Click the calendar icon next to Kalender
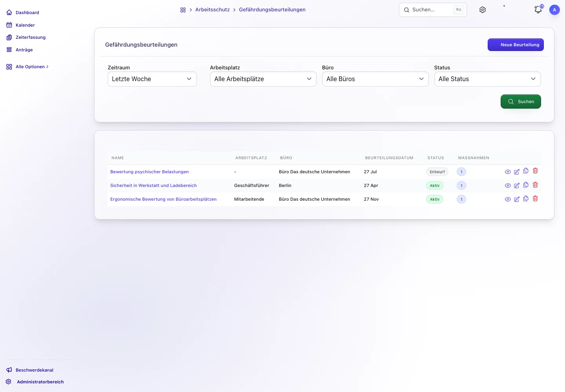The image size is (565, 392). pos(9,25)
